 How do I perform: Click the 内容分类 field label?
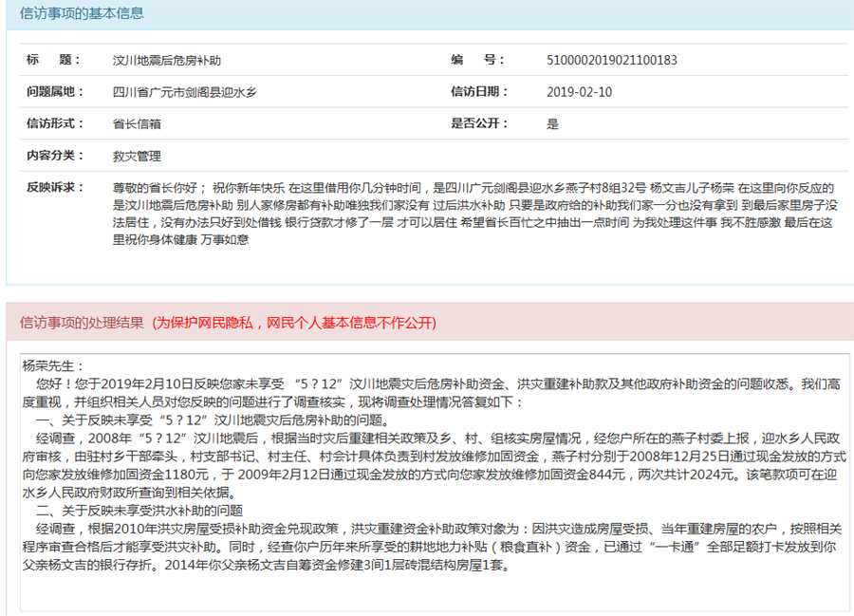(56, 155)
